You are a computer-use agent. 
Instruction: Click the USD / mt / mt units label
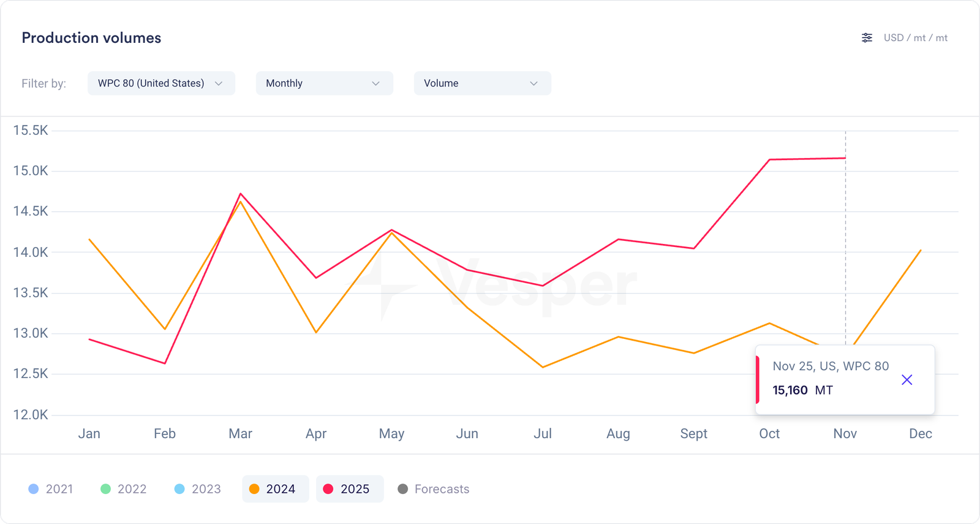(915, 38)
